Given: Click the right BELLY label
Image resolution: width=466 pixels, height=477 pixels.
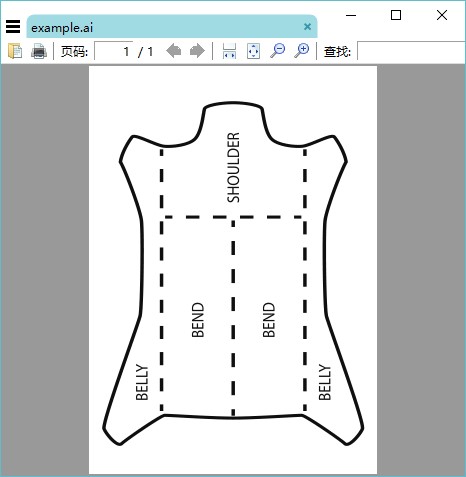Looking at the screenshot, I should (325, 382).
